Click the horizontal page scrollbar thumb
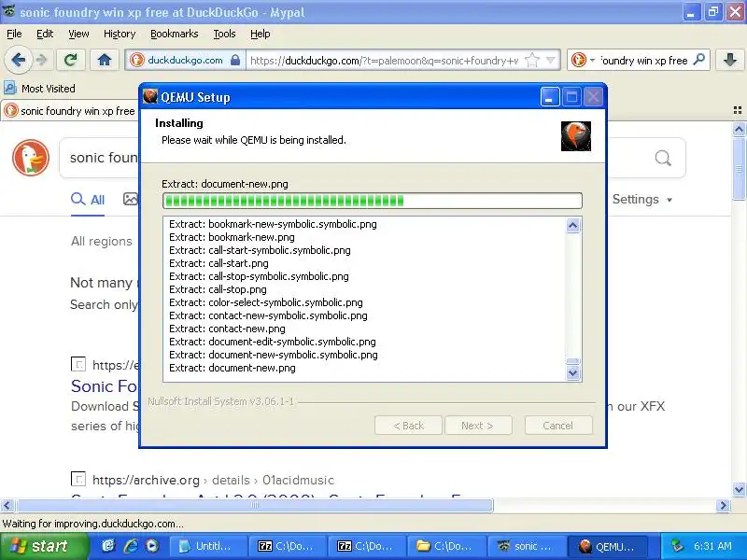Viewport: 747px width, 560px height. point(254,505)
